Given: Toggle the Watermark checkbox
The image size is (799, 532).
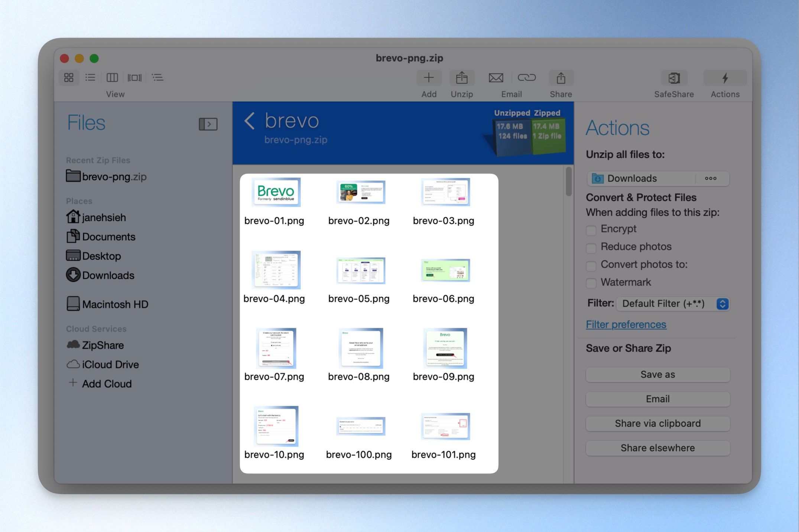Looking at the screenshot, I should (591, 283).
